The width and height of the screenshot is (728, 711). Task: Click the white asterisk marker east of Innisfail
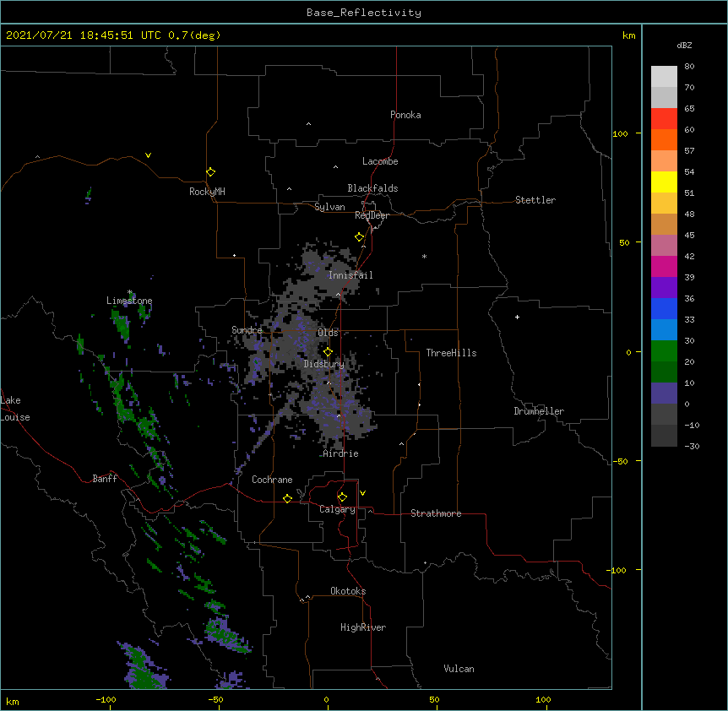pos(424,256)
